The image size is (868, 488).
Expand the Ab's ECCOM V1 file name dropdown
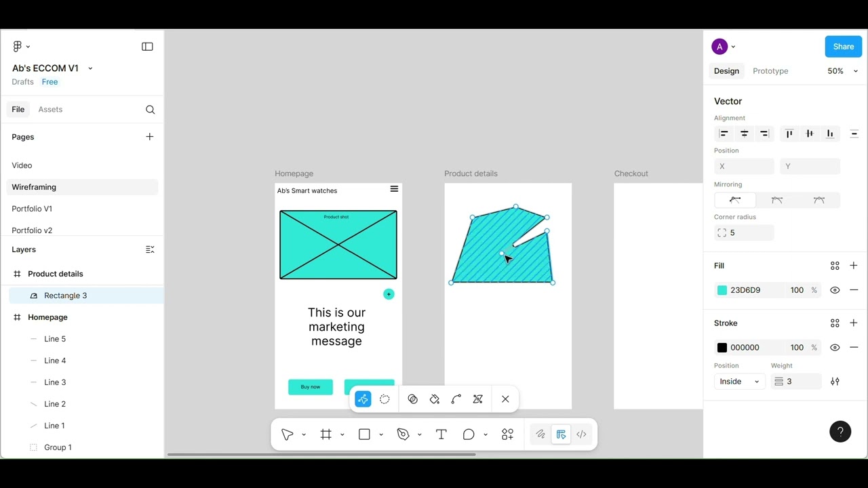90,68
